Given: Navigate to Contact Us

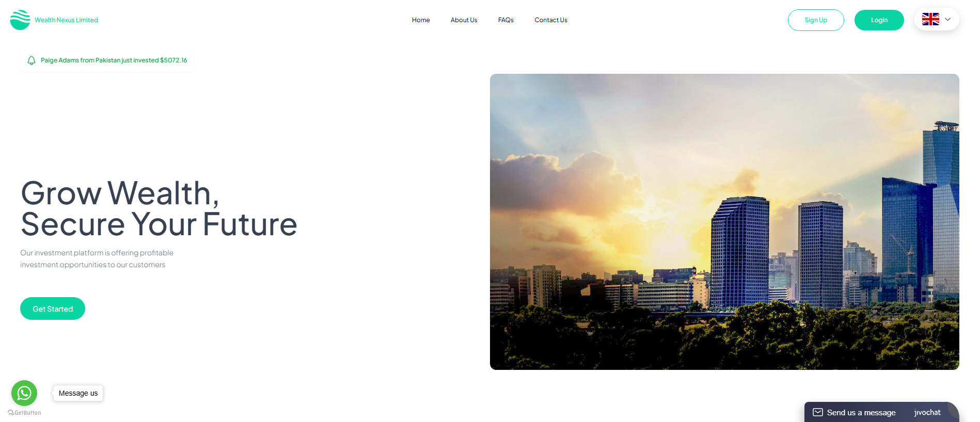Looking at the screenshot, I should (551, 20).
